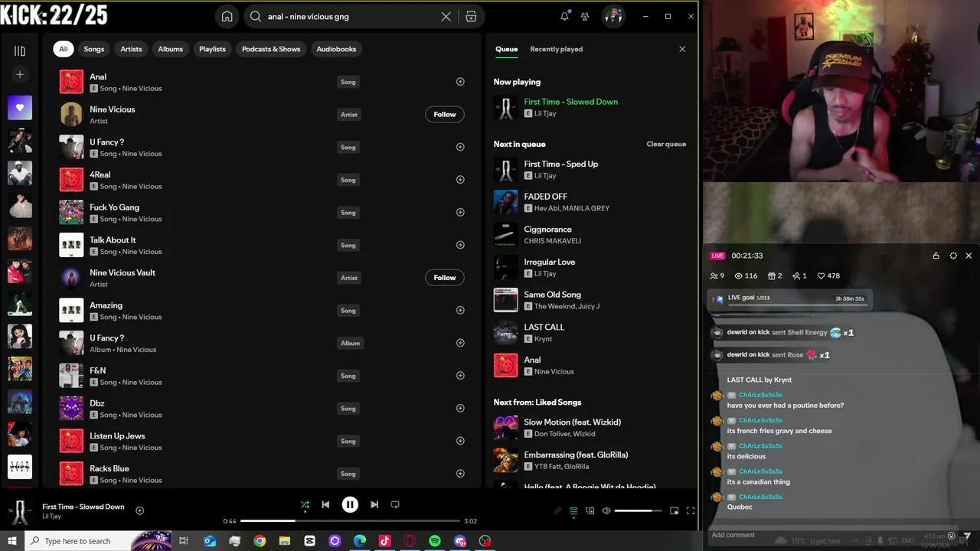
Task: Open "First Time - Slowed Down" title in player bar
Action: point(83,507)
